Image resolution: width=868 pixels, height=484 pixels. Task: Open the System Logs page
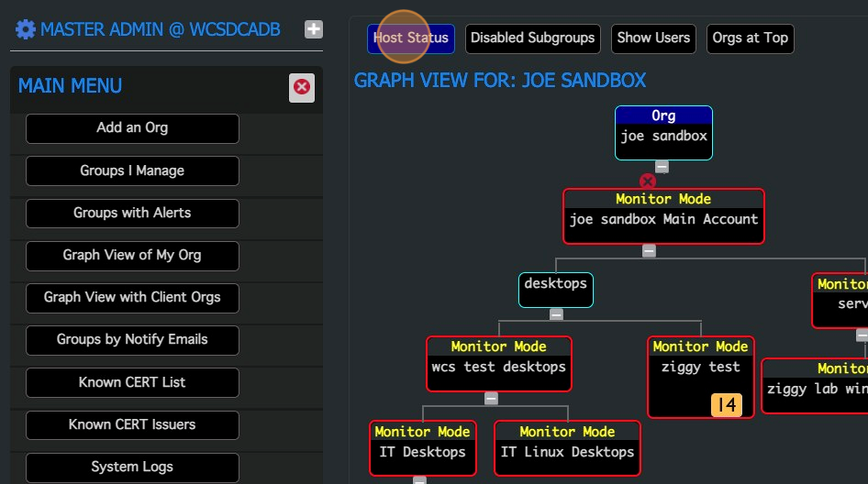point(132,467)
